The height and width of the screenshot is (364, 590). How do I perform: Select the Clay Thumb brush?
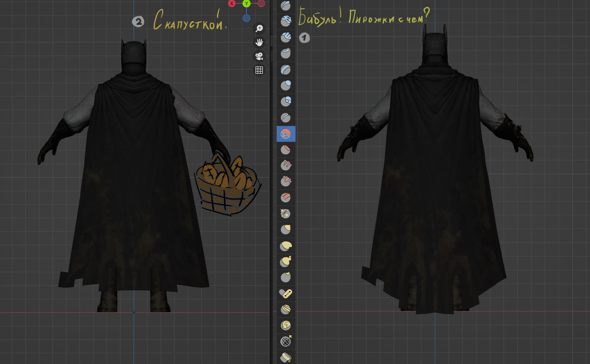(x=286, y=53)
